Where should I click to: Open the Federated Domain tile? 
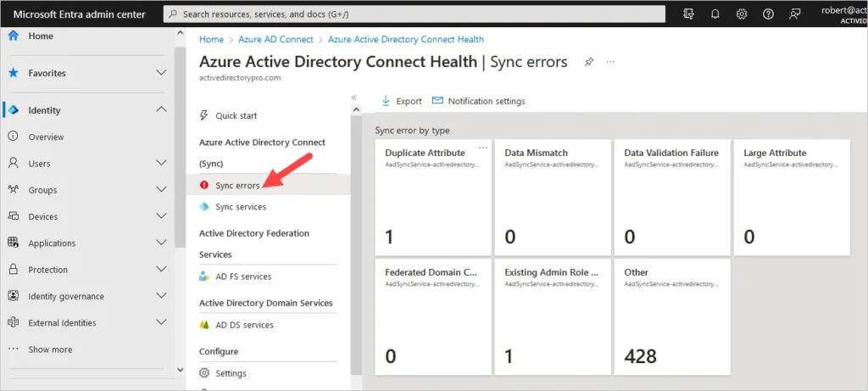[x=433, y=317]
